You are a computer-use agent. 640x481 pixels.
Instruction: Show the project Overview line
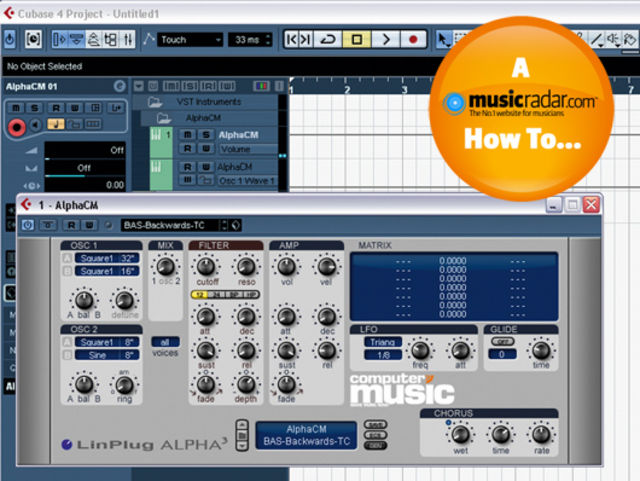click(94, 40)
